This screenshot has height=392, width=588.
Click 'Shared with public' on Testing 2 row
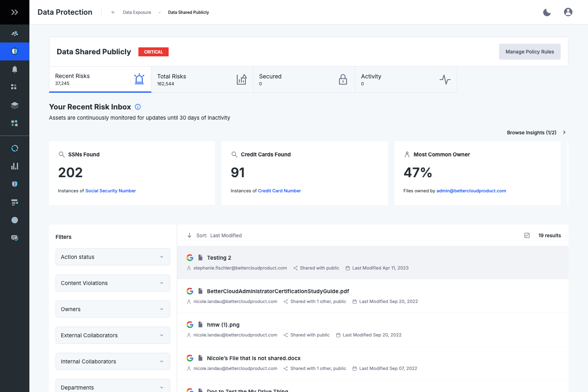[319, 268]
